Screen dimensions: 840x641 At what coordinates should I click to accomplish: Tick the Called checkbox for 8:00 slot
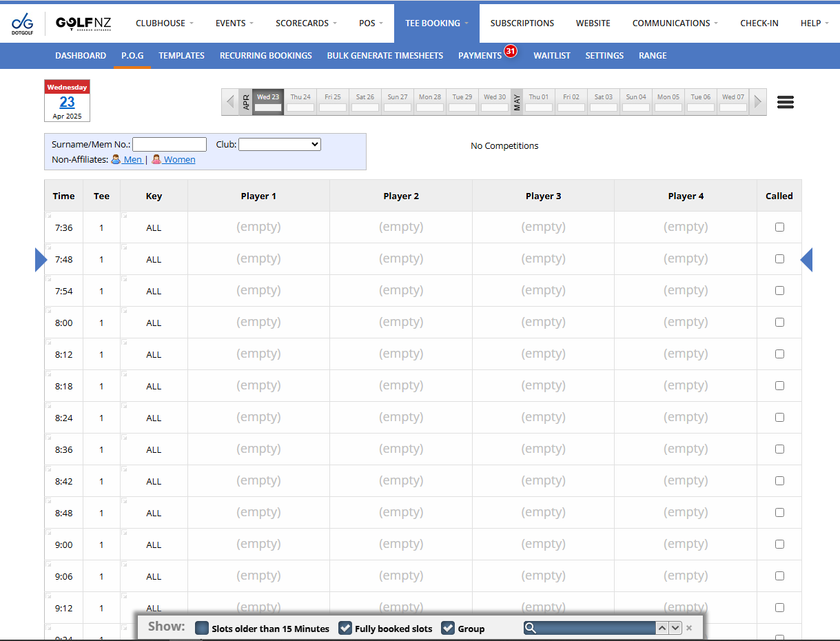[x=779, y=323]
